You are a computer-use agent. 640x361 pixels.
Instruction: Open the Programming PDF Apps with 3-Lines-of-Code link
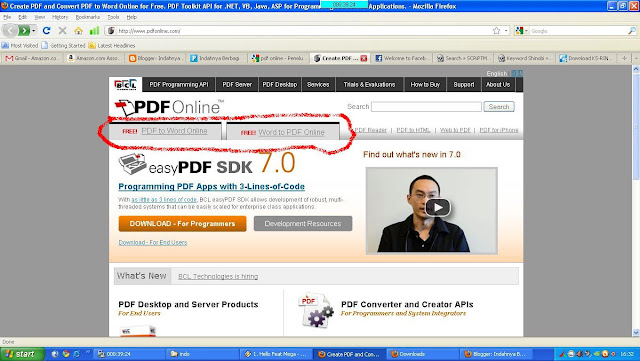211,187
